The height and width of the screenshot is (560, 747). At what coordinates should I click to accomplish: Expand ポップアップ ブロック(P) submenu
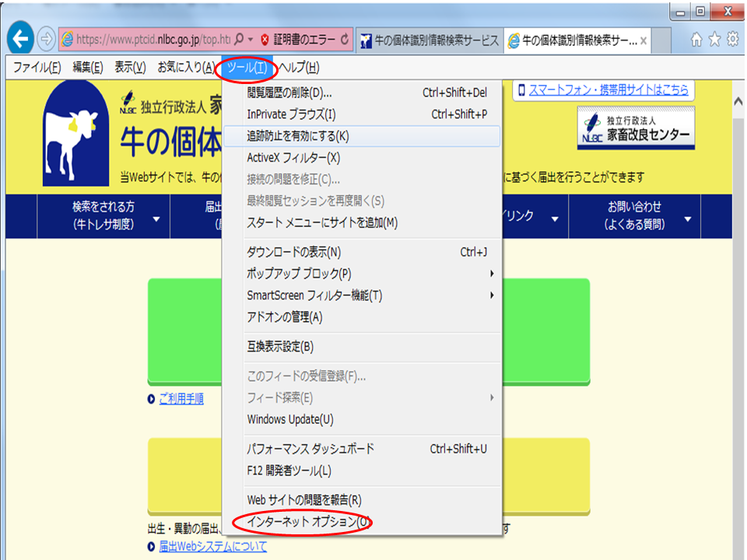[x=362, y=273]
